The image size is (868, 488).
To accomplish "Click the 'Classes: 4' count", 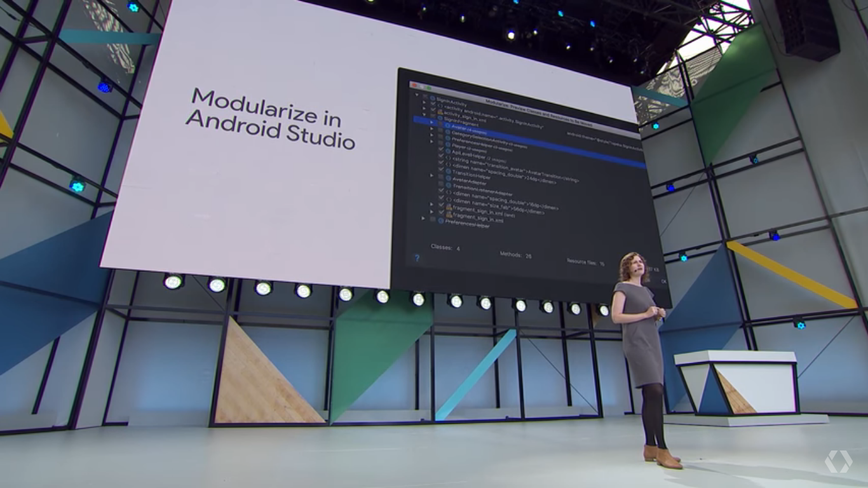I will 445,247.
